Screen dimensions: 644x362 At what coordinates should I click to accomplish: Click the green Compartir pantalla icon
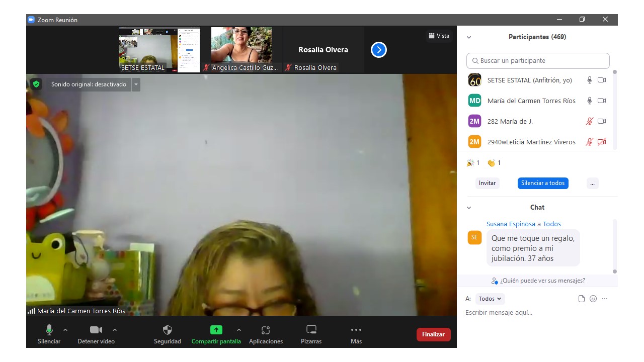pyautogui.click(x=216, y=330)
